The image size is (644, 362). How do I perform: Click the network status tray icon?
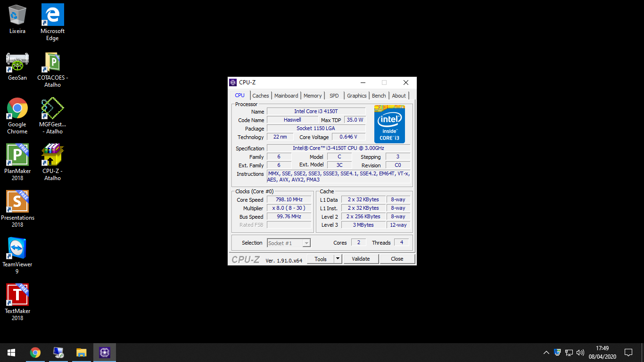pos(569,353)
